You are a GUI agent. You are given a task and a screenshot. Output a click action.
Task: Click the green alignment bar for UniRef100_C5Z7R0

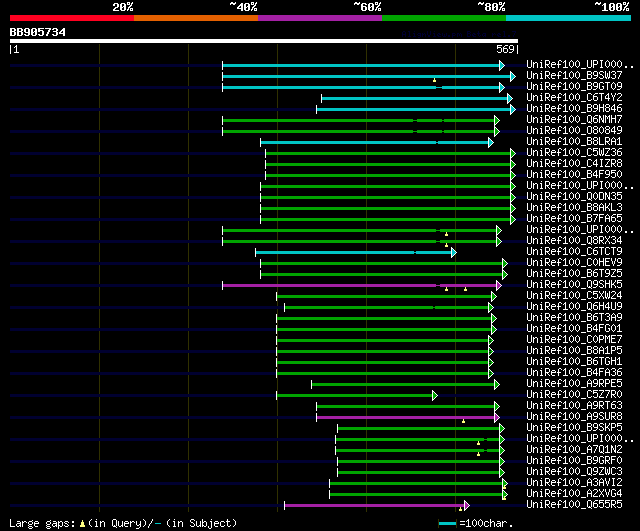tap(355, 395)
